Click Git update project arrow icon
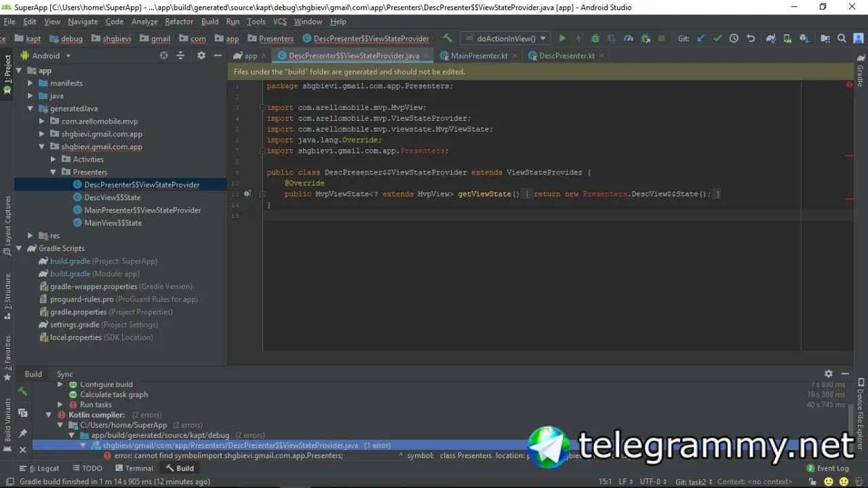868x488 pixels. pyautogui.click(x=701, y=39)
